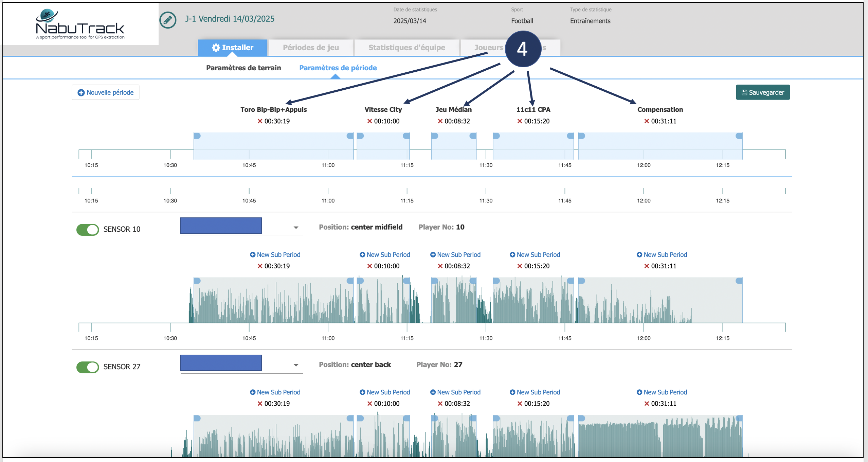Expand the Sensor 27 player dropdown arrow

pyautogui.click(x=296, y=365)
